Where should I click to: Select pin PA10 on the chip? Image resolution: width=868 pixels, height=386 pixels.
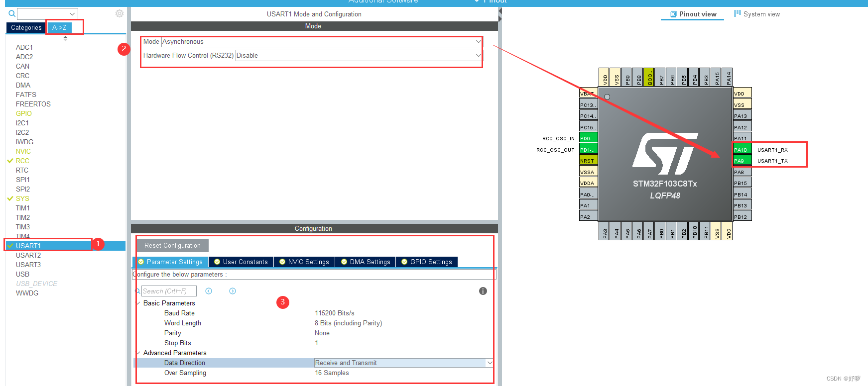coord(742,149)
